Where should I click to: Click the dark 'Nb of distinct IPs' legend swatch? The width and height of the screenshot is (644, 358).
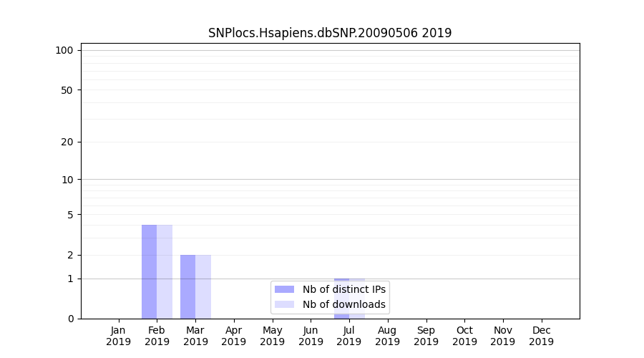pyautogui.click(x=284, y=289)
